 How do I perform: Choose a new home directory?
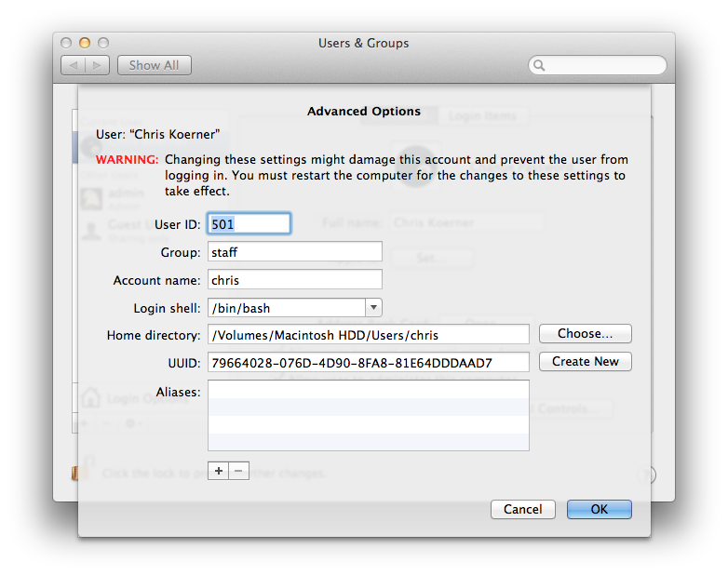[x=585, y=334]
